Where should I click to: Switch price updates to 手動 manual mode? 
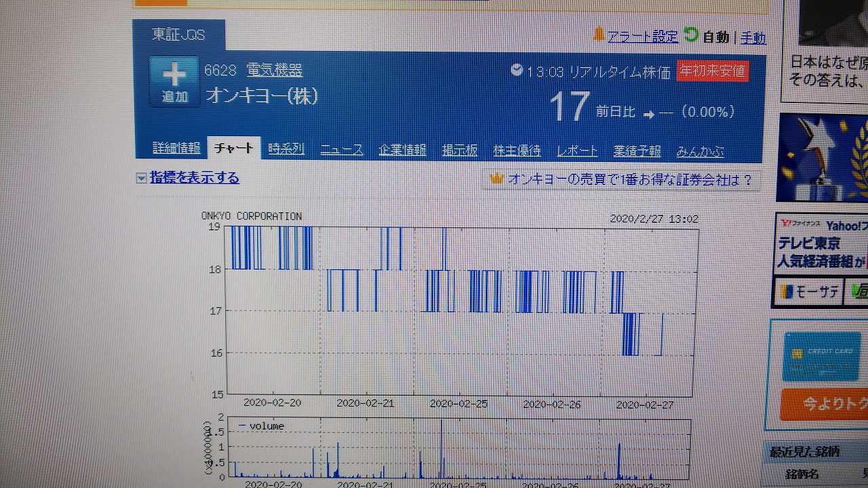[x=753, y=37]
